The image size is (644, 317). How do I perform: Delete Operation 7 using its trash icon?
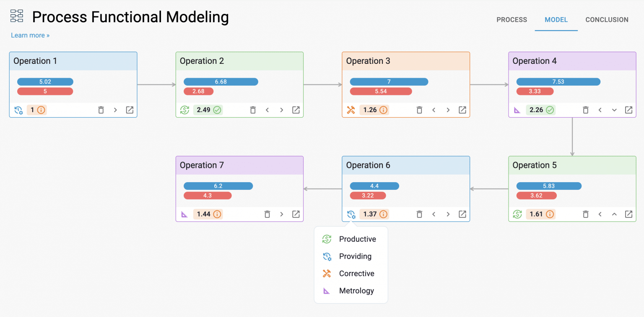click(267, 214)
